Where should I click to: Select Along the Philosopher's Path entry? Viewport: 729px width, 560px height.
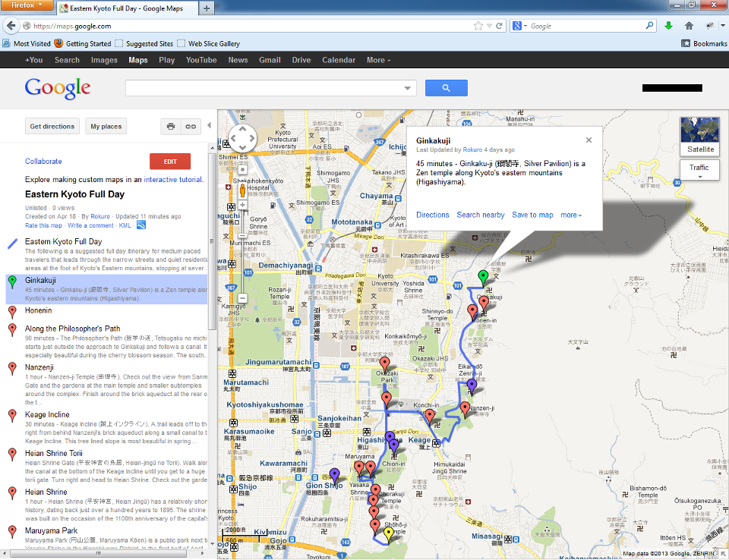[106, 341]
